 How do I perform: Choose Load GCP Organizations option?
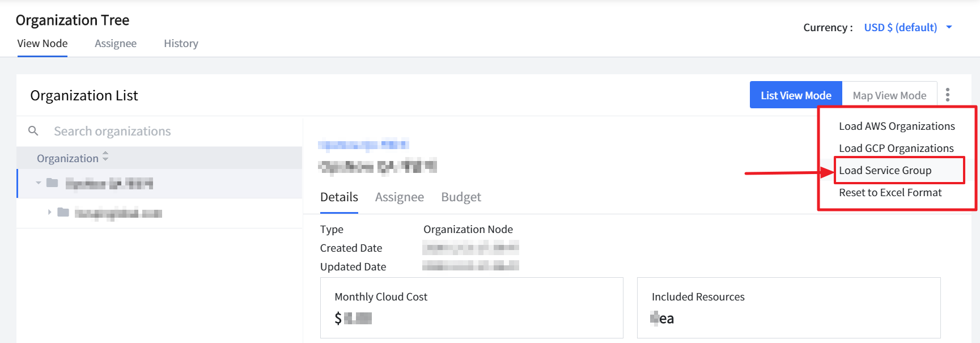[x=896, y=148]
